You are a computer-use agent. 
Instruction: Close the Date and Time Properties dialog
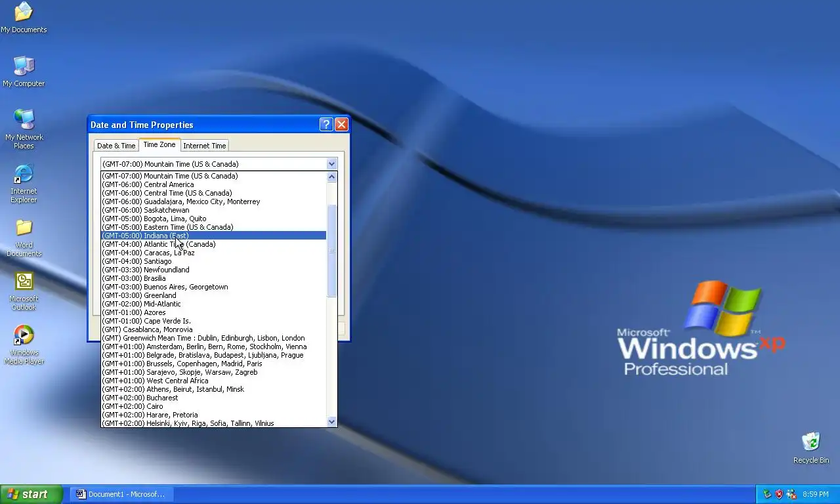(341, 125)
